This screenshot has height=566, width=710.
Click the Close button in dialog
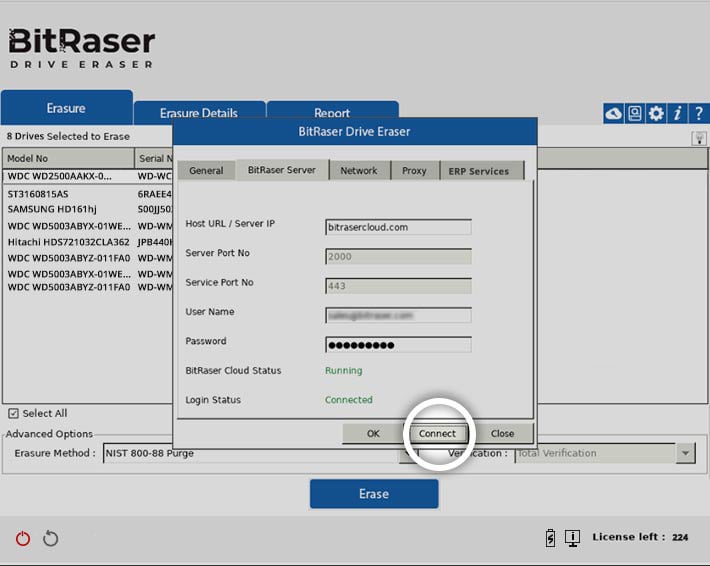tap(502, 433)
